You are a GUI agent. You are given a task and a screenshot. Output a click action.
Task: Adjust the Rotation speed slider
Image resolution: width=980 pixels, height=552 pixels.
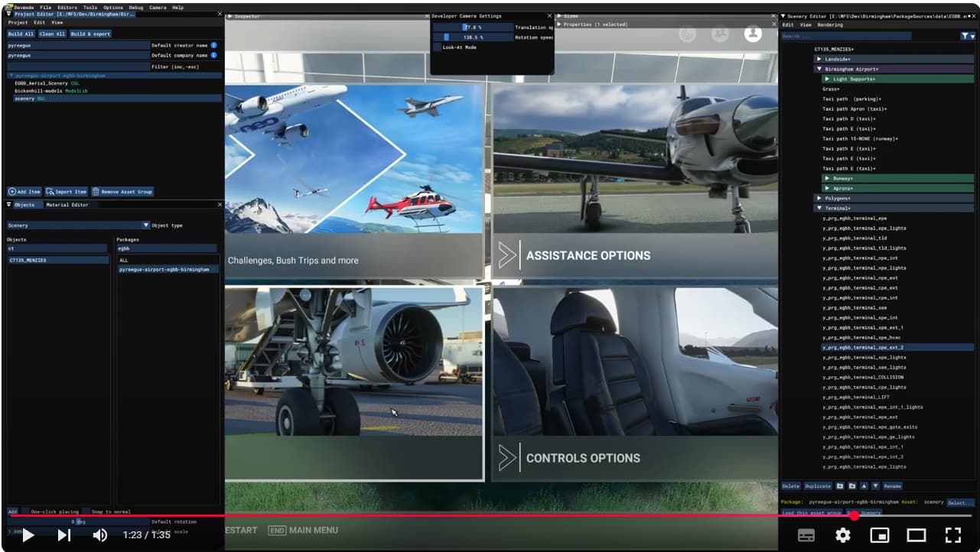473,37
